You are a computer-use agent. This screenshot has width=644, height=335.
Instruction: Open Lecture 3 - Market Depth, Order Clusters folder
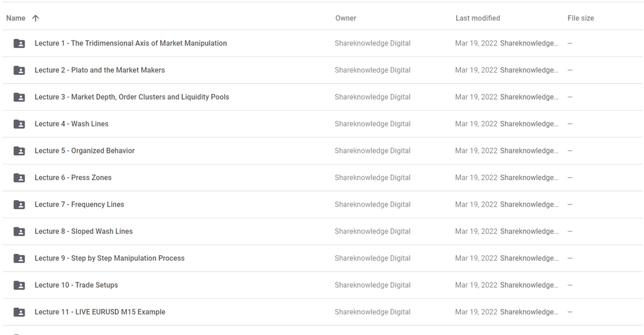pos(322,97)
